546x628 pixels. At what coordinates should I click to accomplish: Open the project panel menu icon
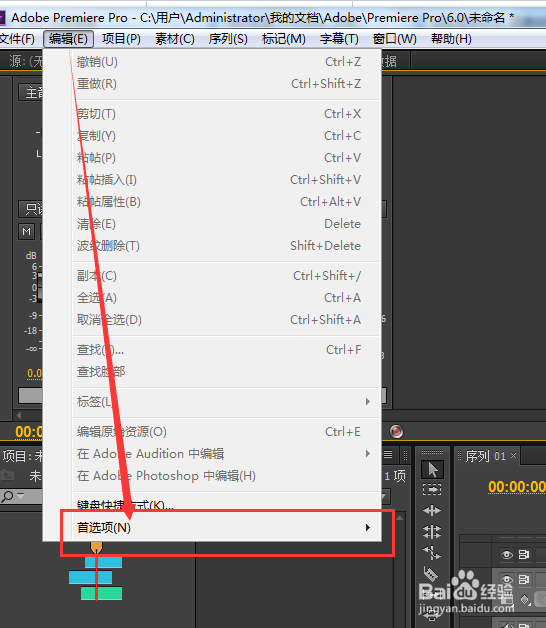click(x=388, y=455)
